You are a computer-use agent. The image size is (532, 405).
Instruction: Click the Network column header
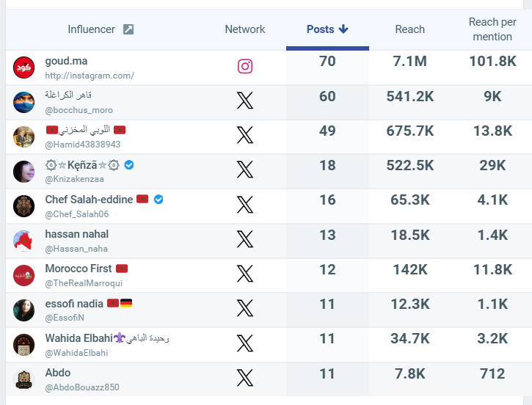tap(245, 29)
